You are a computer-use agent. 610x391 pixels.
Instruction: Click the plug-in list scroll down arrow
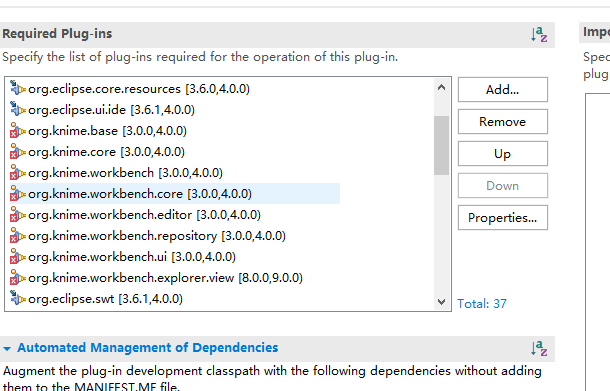point(441,302)
